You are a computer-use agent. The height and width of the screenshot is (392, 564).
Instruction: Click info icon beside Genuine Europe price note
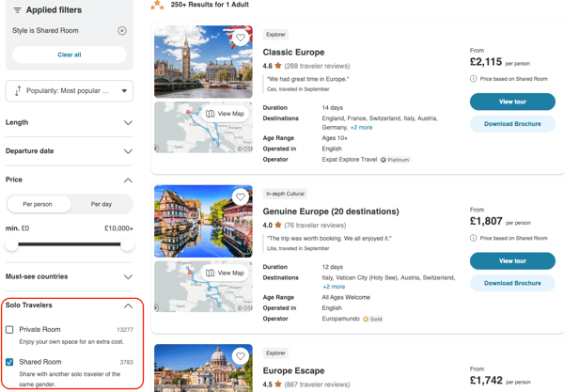tap(474, 238)
